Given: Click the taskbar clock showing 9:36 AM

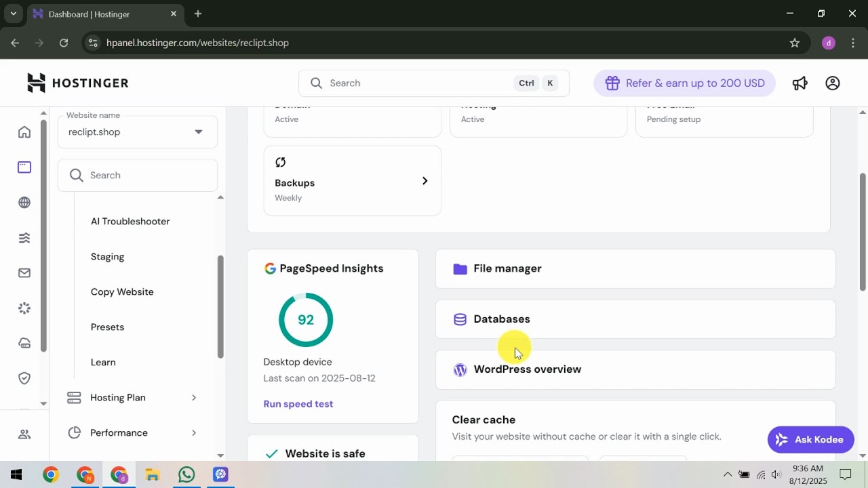Looking at the screenshot, I should (x=808, y=474).
